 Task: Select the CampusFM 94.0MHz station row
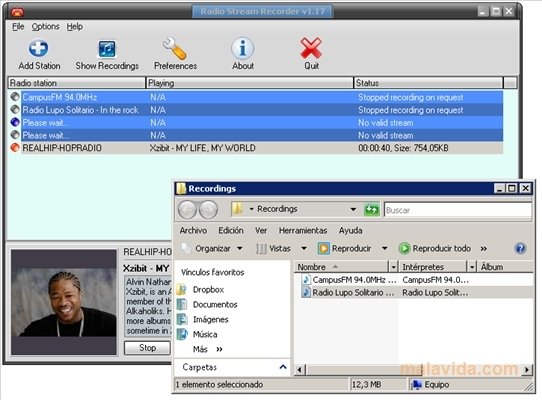click(256, 97)
